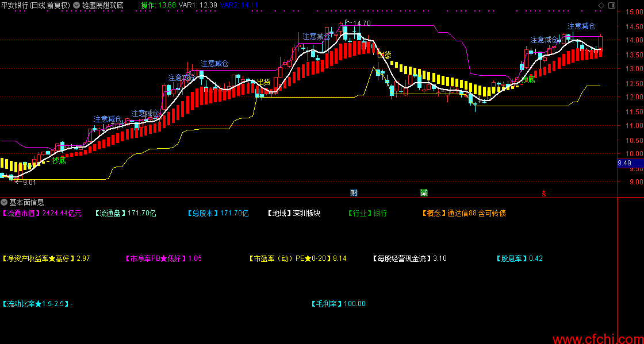The image size is (644, 344).
Task: Click the 15.00 price axis label
Action: [x=634, y=12]
